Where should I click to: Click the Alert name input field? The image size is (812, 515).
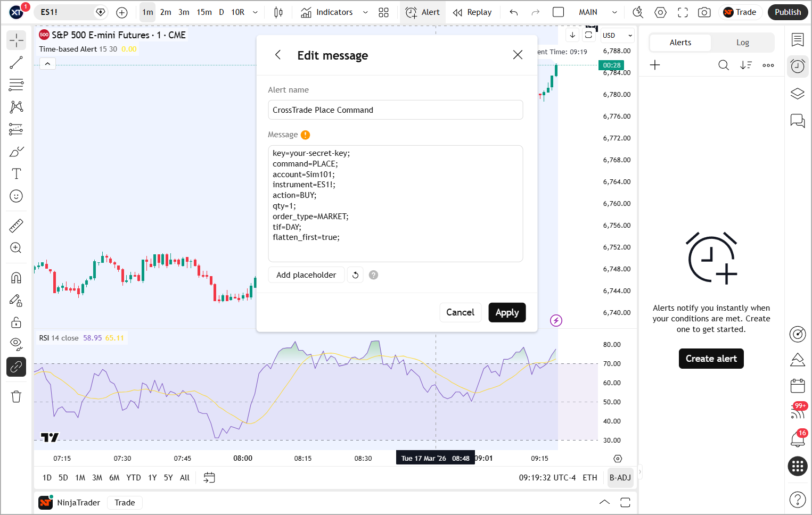395,110
